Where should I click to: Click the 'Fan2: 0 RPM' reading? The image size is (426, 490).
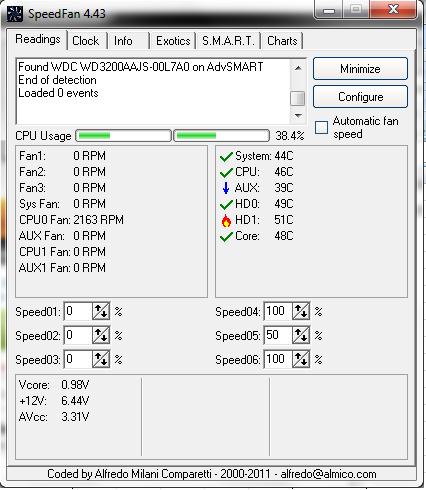[x=62, y=172]
